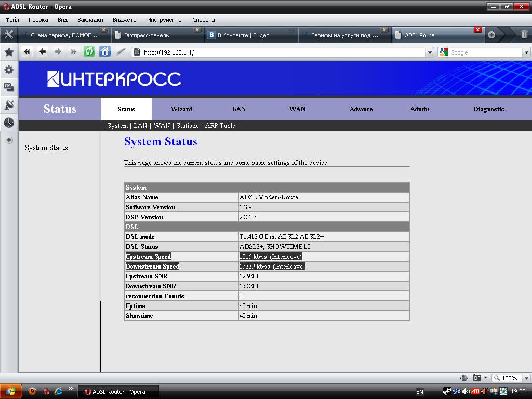Expand the address bar history dropdown

coord(430,52)
